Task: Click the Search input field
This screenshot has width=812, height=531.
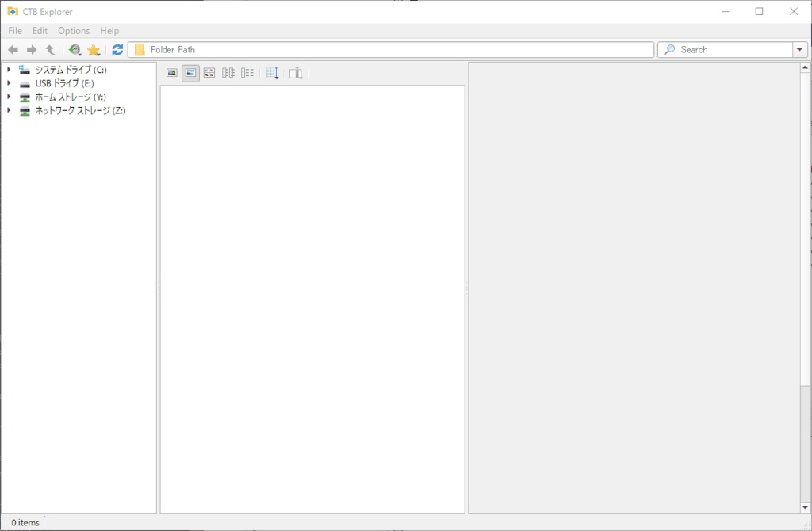Action: pyautogui.click(x=725, y=50)
